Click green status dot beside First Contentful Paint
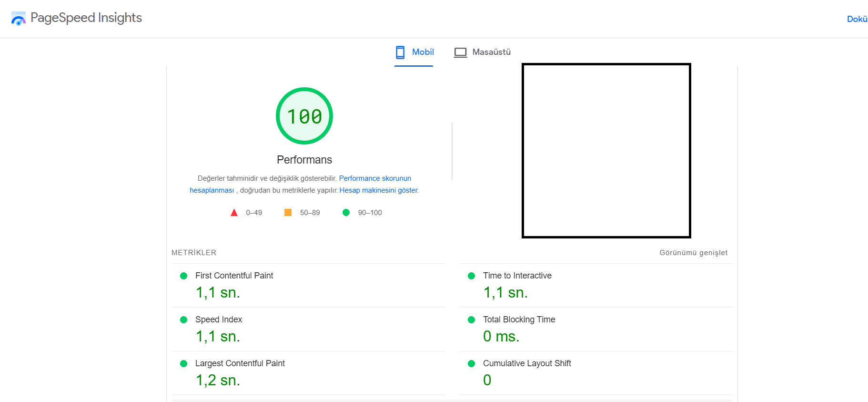Image resolution: width=868 pixels, height=402 pixels. pos(183,276)
